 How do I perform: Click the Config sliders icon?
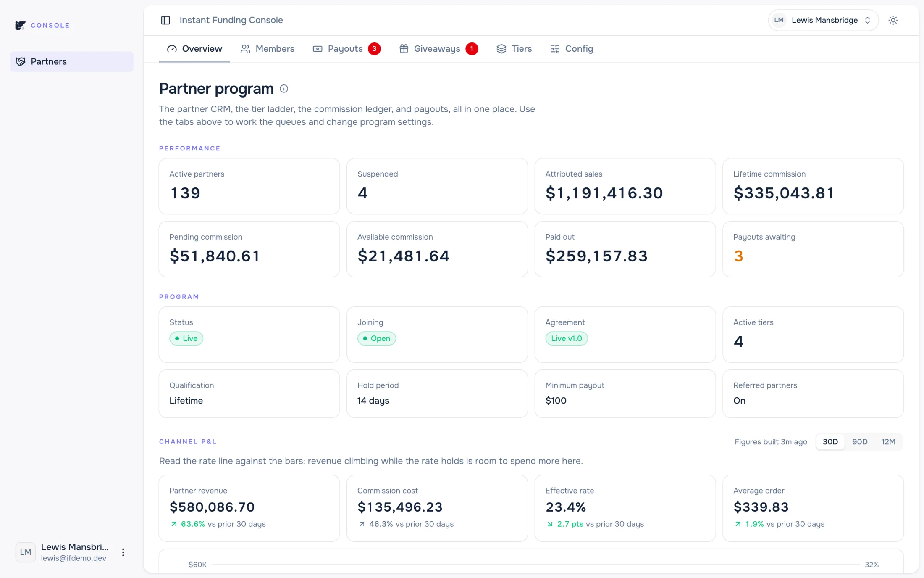point(555,49)
